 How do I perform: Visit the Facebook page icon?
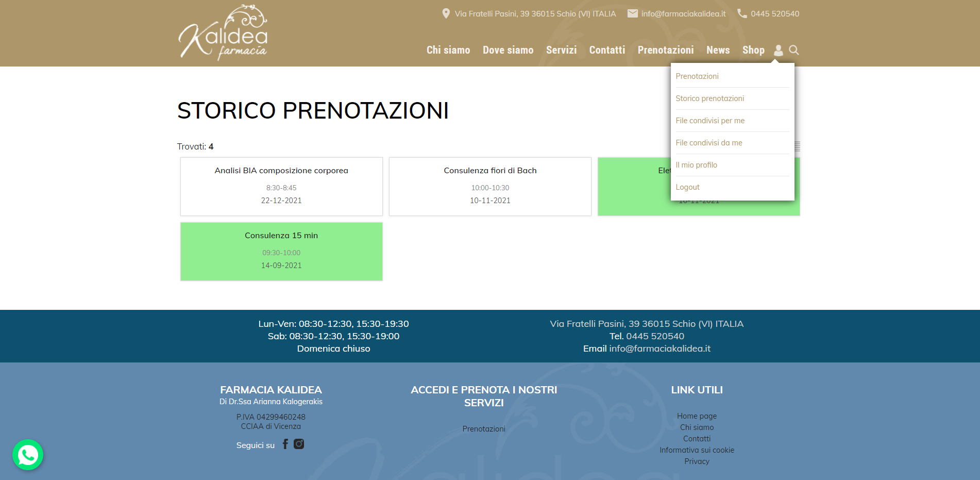click(x=285, y=444)
